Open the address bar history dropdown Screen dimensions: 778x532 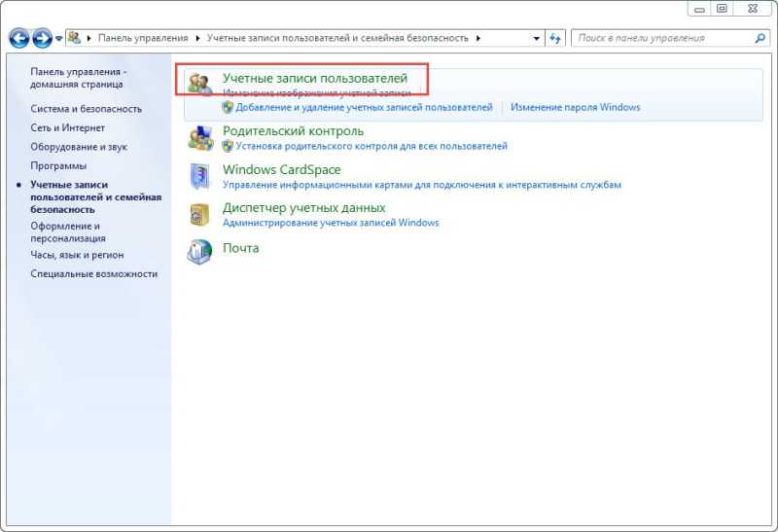click(537, 38)
